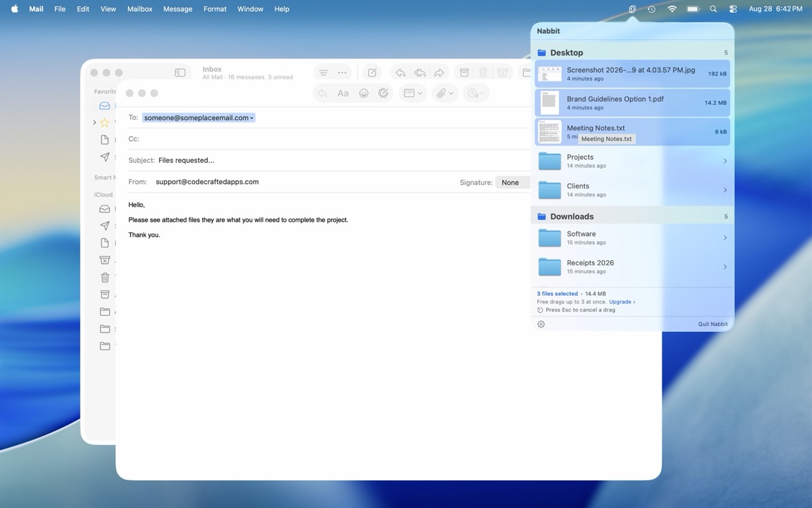Open the Window menu

pyautogui.click(x=250, y=9)
